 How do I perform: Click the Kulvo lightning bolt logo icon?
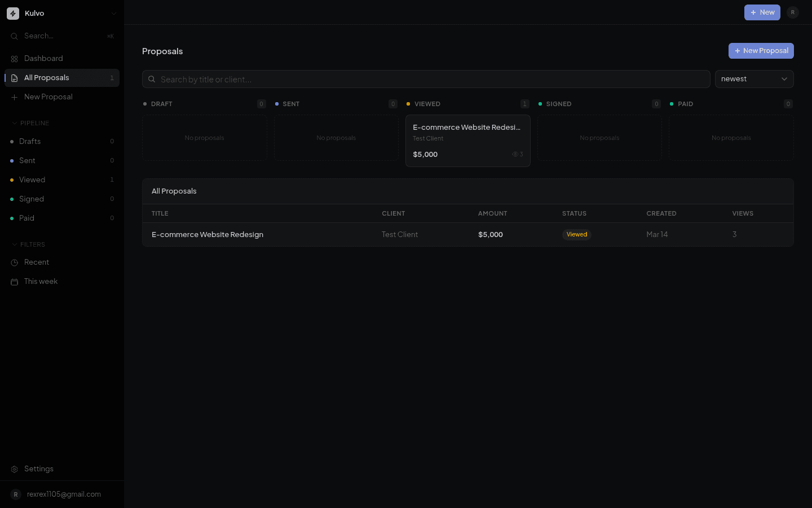click(13, 13)
